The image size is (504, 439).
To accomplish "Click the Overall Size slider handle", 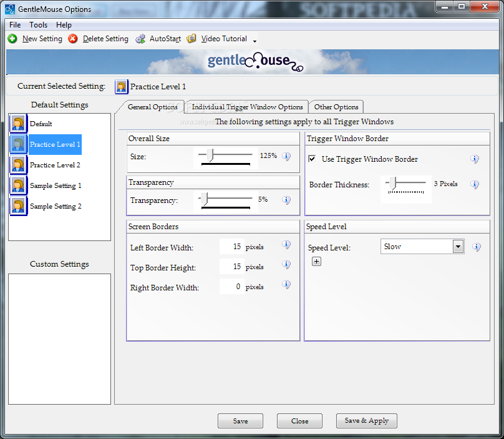I will [210, 155].
